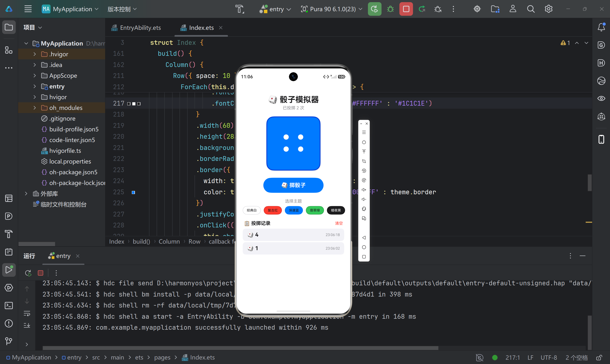Click the Run entry green button
The image size is (610, 364).
[374, 9]
